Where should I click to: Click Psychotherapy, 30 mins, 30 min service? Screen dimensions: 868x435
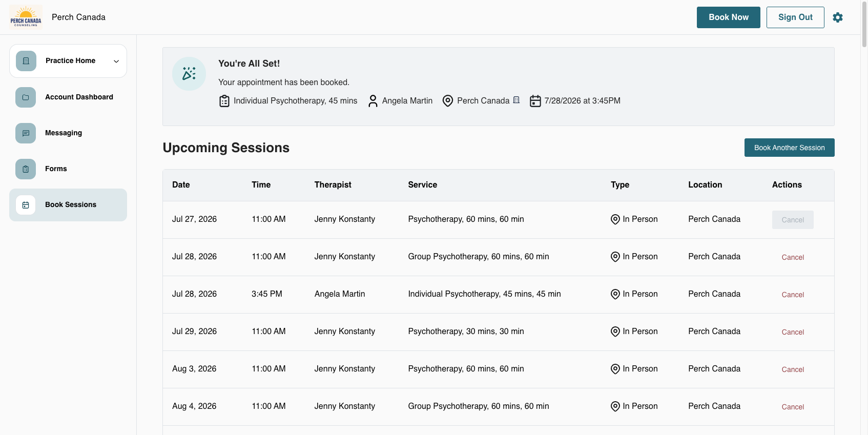click(466, 332)
